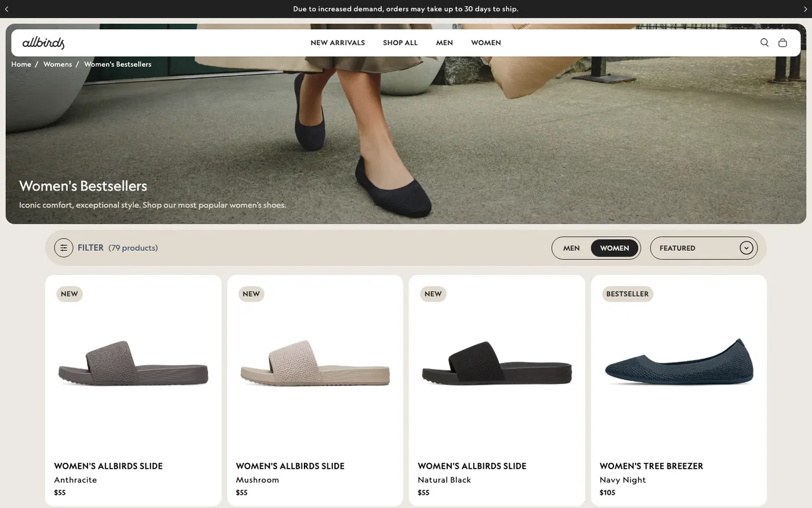Click the Bestseller badge on Tree Breezer
This screenshot has width=812, height=508.
(627, 294)
